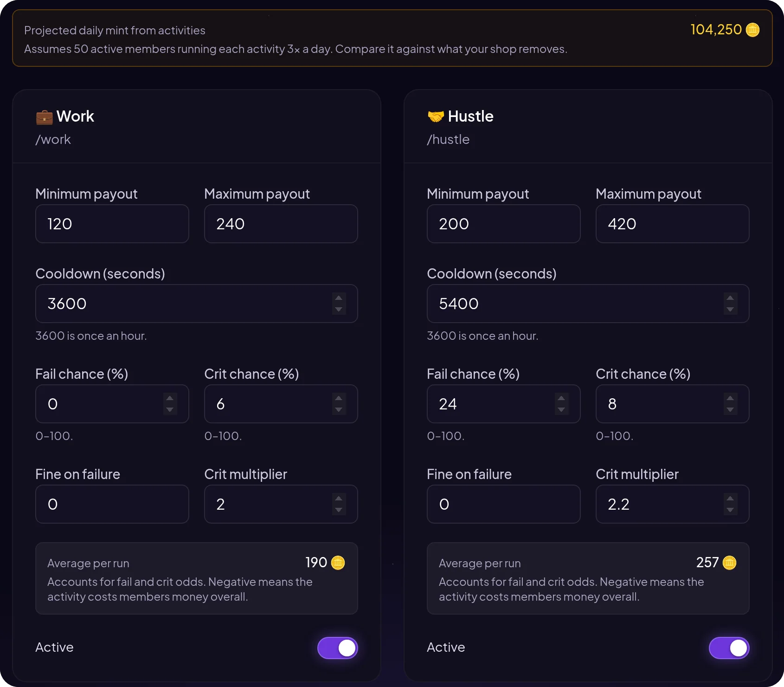Increase Work cooldown with the up arrow
This screenshot has width=784, height=687.
click(339, 298)
